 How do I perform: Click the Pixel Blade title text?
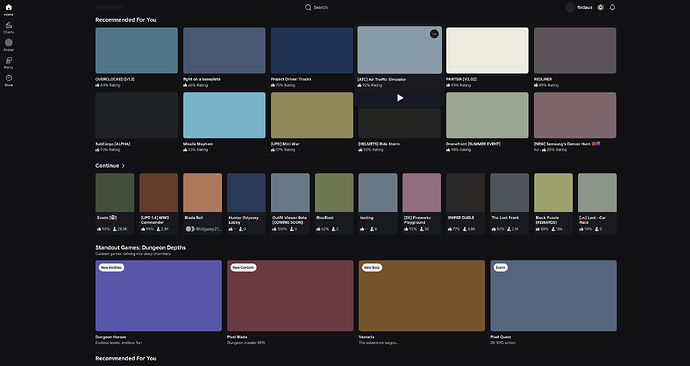click(x=237, y=337)
